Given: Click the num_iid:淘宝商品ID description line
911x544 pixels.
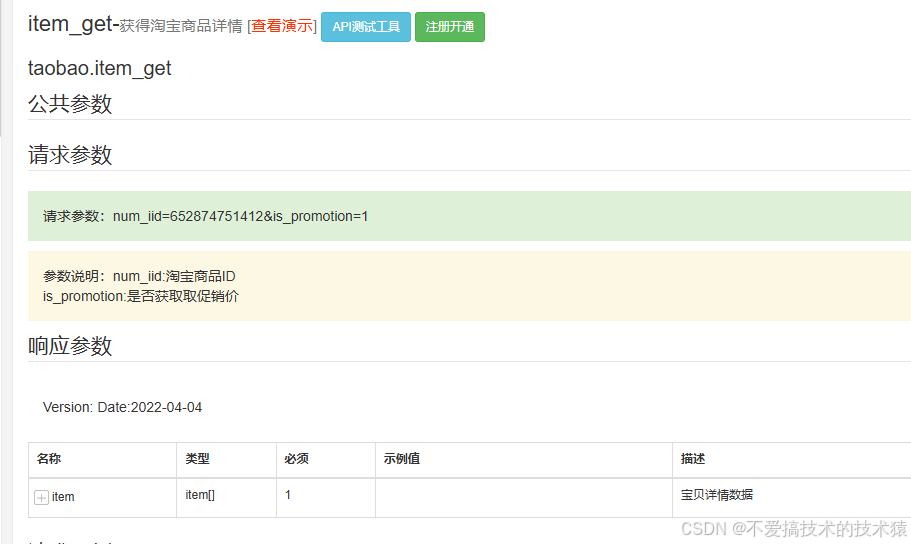Looking at the screenshot, I should [x=174, y=276].
